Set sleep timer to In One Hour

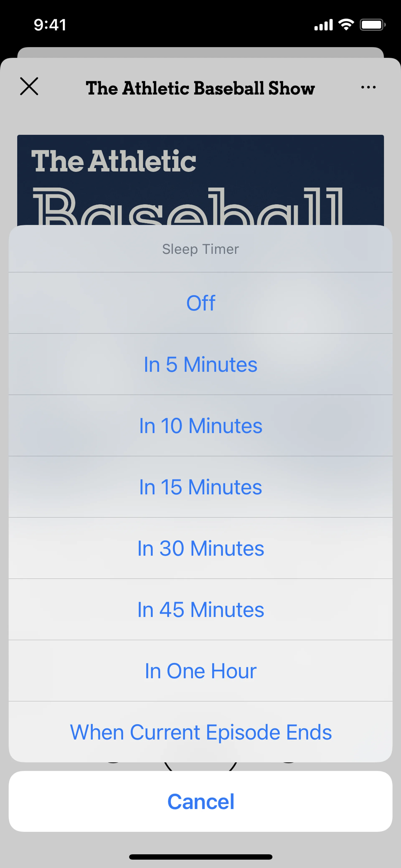pos(200,671)
